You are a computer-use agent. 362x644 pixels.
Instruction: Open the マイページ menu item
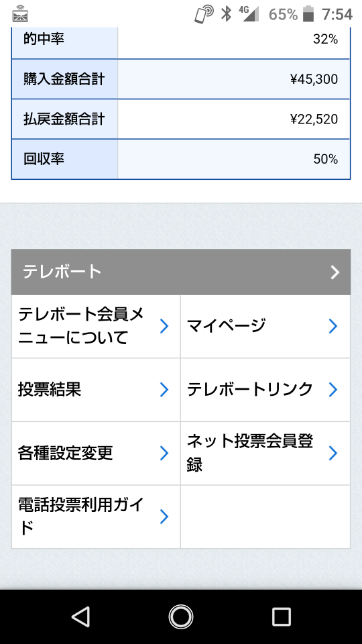265,326
